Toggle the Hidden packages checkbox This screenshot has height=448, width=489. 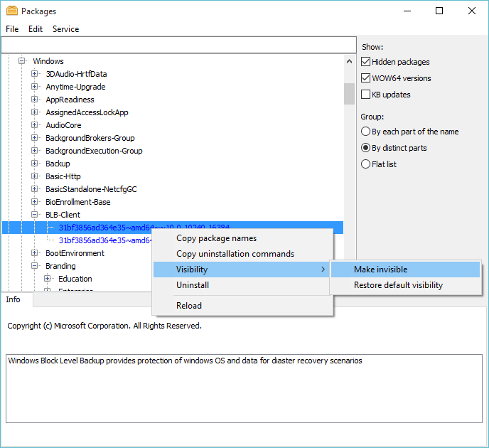pos(365,61)
